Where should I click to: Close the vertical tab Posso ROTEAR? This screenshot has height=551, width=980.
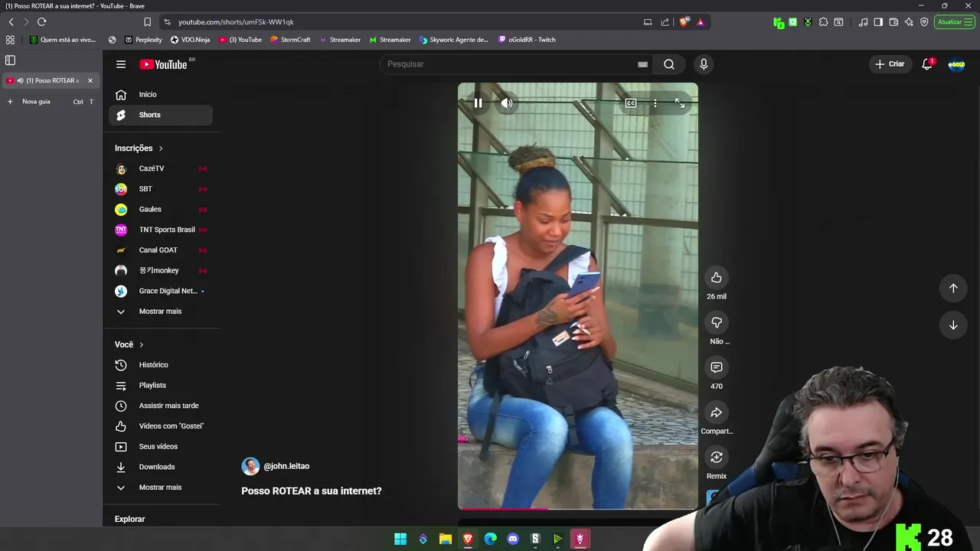click(90, 80)
